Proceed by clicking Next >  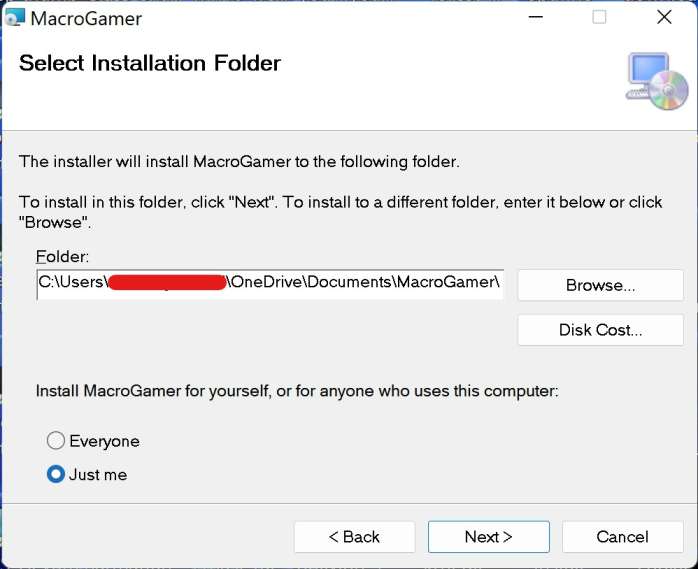tap(489, 537)
